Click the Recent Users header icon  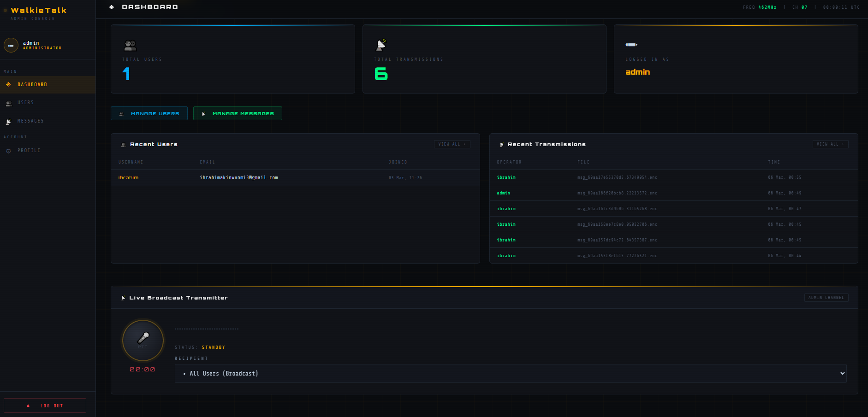click(123, 145)
